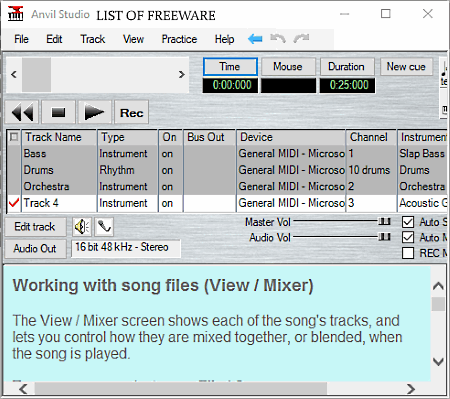Click the left arrow of song position scrollbar
The image size is (450, 399).
click(x=14, y=74)
